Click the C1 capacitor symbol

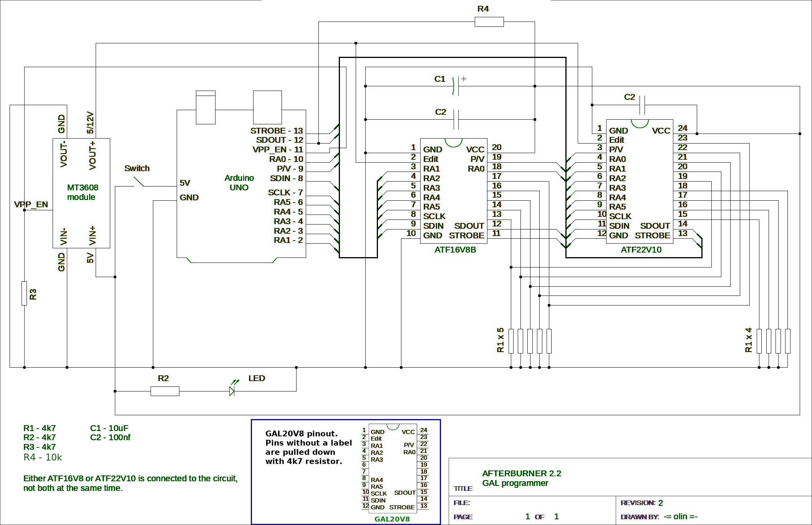[456, 86]
